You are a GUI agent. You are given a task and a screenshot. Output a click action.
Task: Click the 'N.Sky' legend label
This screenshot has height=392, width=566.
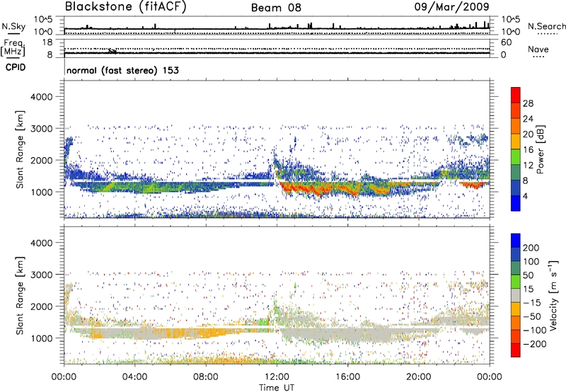click(x=13, y=26)
